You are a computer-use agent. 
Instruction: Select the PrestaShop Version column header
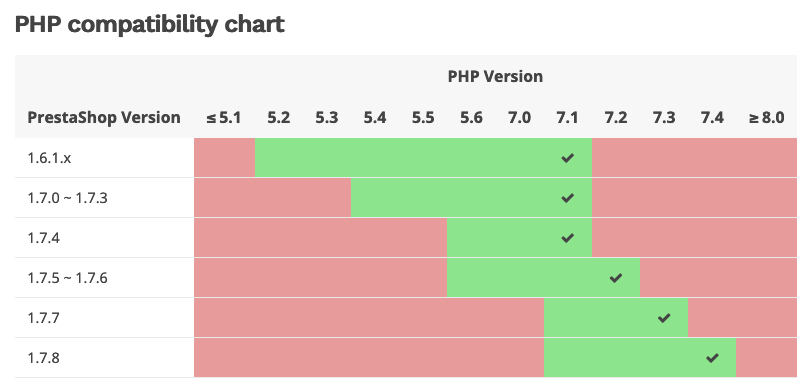coord(104,117)
